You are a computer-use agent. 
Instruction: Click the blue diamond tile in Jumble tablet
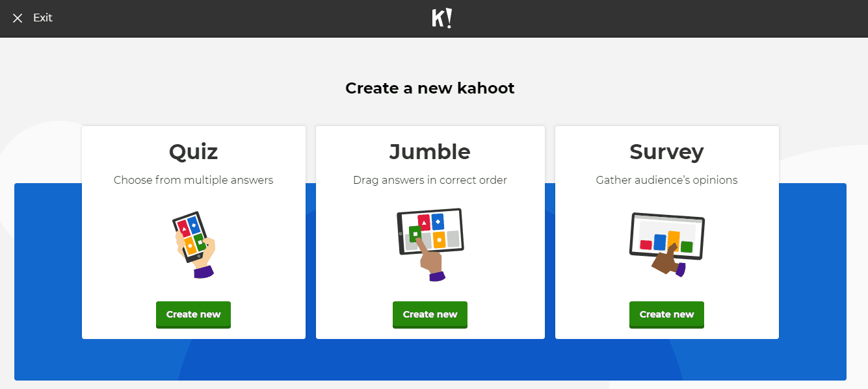point(438,221)
